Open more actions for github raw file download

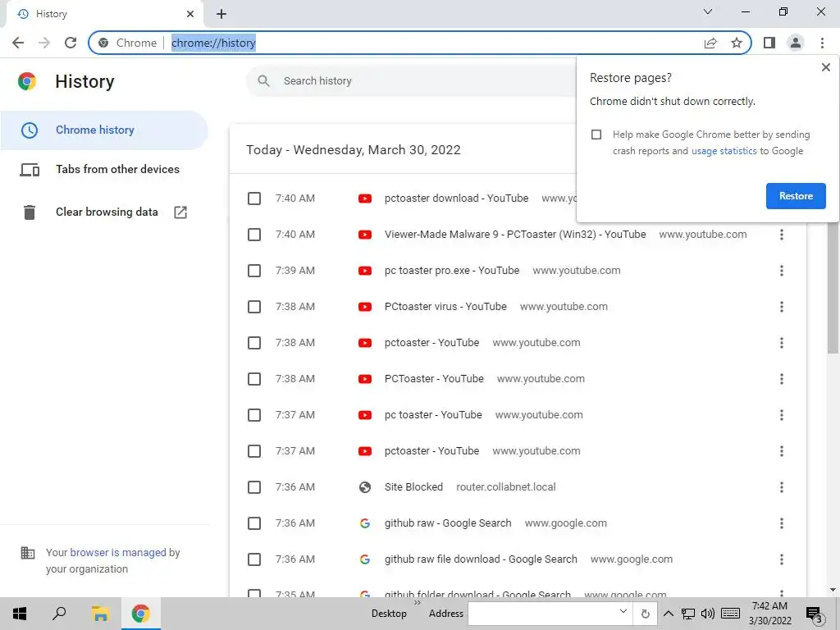(782, 559)
